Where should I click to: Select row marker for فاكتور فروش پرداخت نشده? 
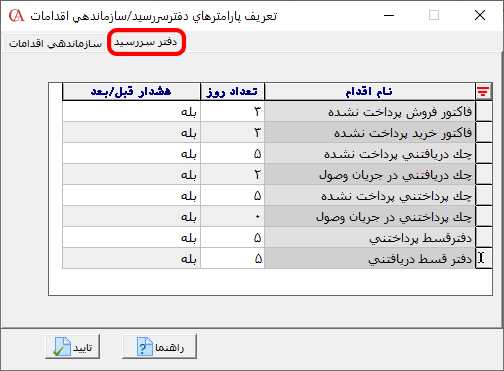(x=484, y=111)
